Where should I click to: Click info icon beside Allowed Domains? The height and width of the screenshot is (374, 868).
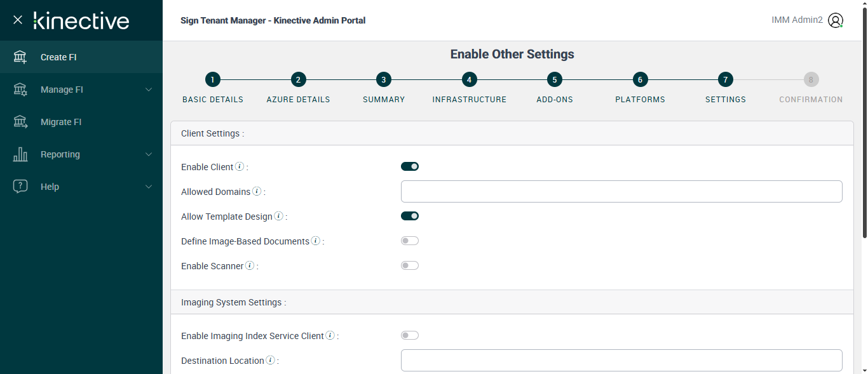click(257, 191)
